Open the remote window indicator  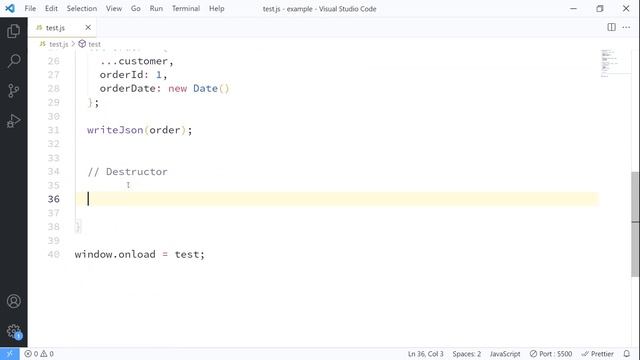point(9,354)
